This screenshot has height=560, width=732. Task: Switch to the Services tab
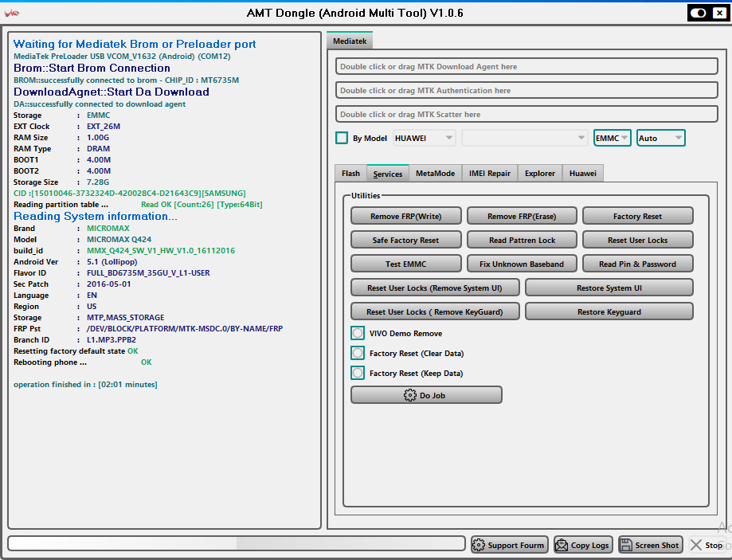tap(387, 174)
